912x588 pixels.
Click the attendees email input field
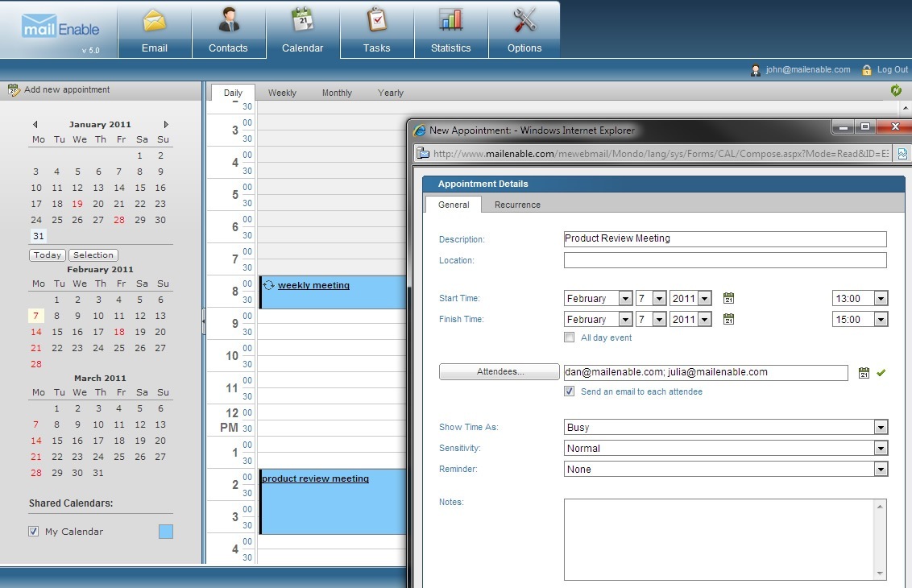click(706, 373)
